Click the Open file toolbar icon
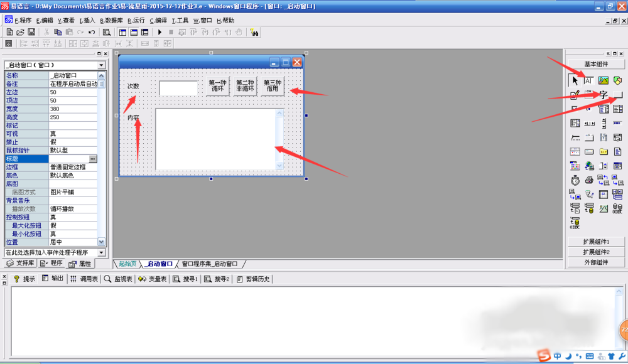This screenshot has width=628, height=364. [x=20, y=32]
